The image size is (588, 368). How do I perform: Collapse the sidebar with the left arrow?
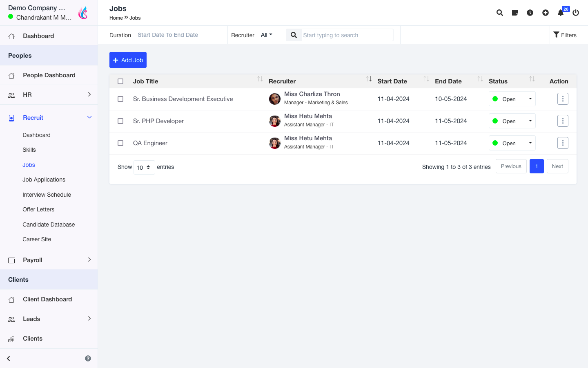pos(9,359)
